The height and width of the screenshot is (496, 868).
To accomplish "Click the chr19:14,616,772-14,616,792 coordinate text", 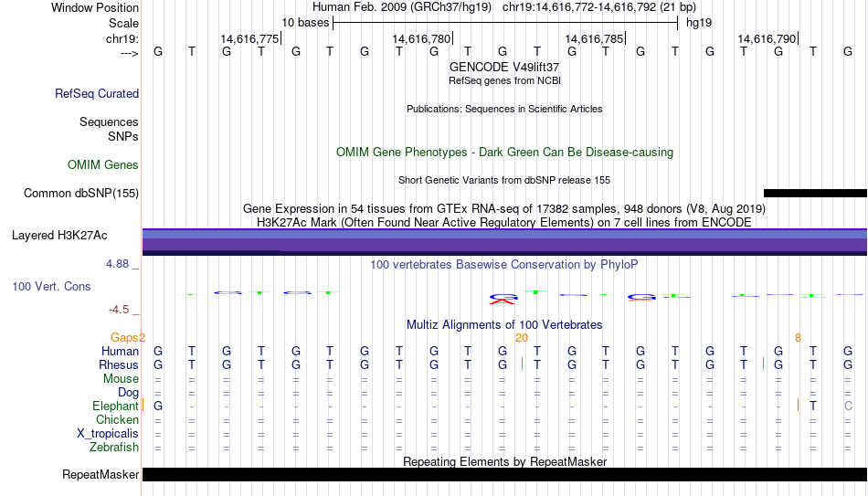I will (599, 7).
